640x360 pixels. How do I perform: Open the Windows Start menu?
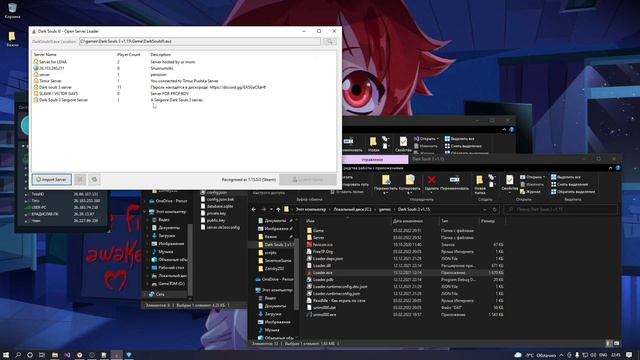pyautogui.click(x=6, y=355)
